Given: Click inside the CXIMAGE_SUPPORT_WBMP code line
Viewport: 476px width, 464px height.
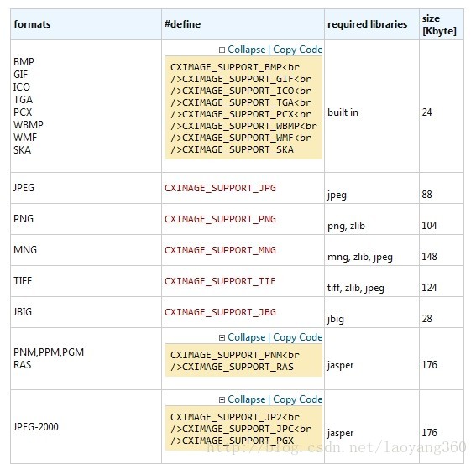Looking at the screenshot, I should (243, 126).
